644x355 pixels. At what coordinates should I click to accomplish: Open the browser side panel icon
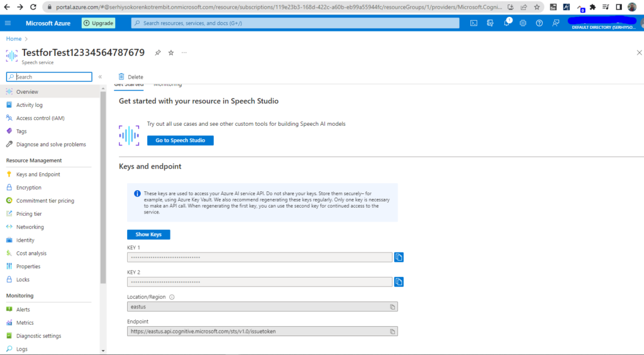point(619,7)
